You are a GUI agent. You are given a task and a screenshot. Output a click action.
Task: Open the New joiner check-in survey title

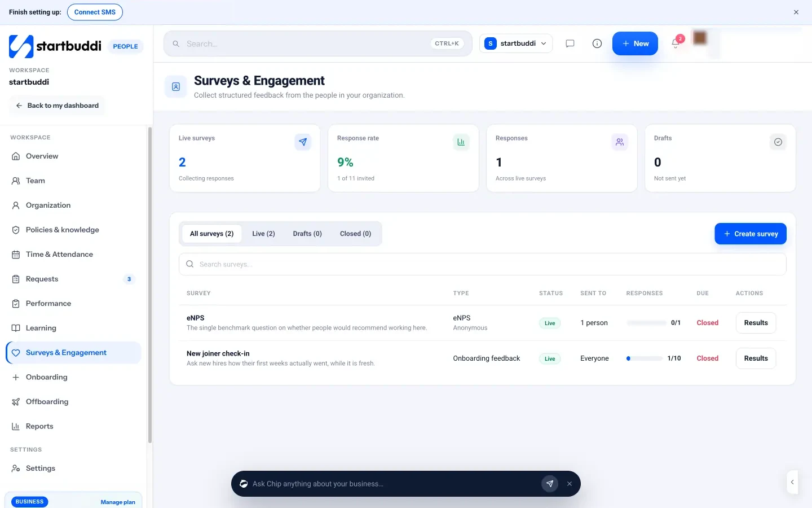pyautogui.click(x=218, y=353)
